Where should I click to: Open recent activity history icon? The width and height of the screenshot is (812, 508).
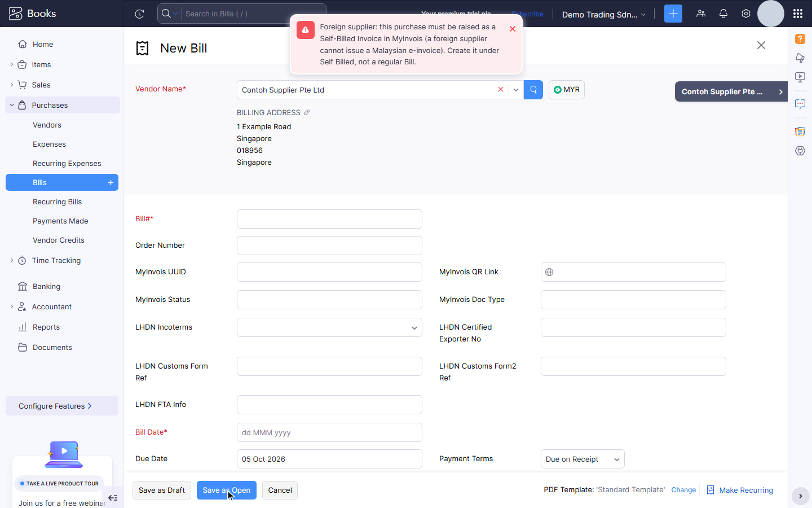[x=139, y=14]
